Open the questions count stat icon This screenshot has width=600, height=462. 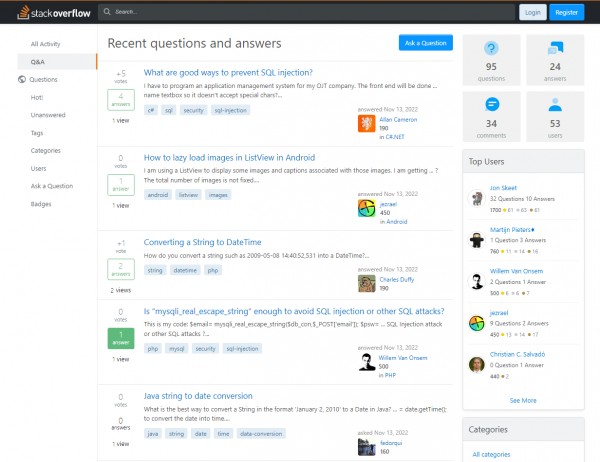(x=490, y=48)
